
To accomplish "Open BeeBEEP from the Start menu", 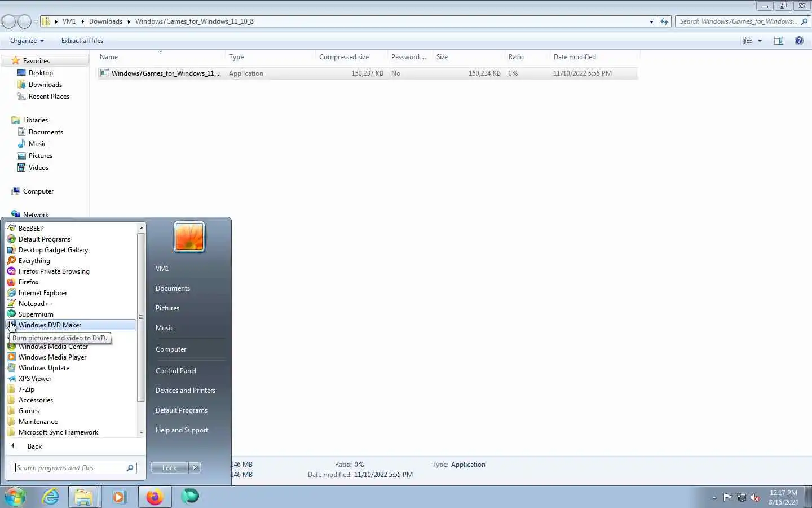I will click(31, 228).
